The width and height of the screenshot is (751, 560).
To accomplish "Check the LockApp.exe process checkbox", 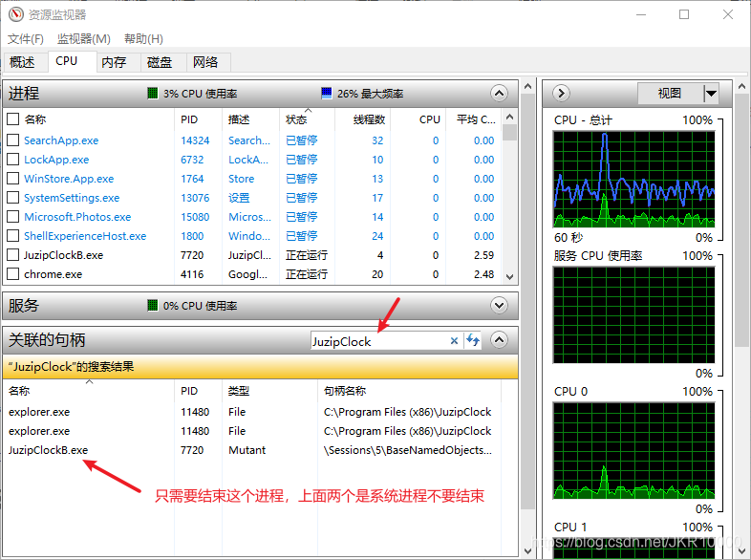I will pyautogui.click(x=13, y=159).
